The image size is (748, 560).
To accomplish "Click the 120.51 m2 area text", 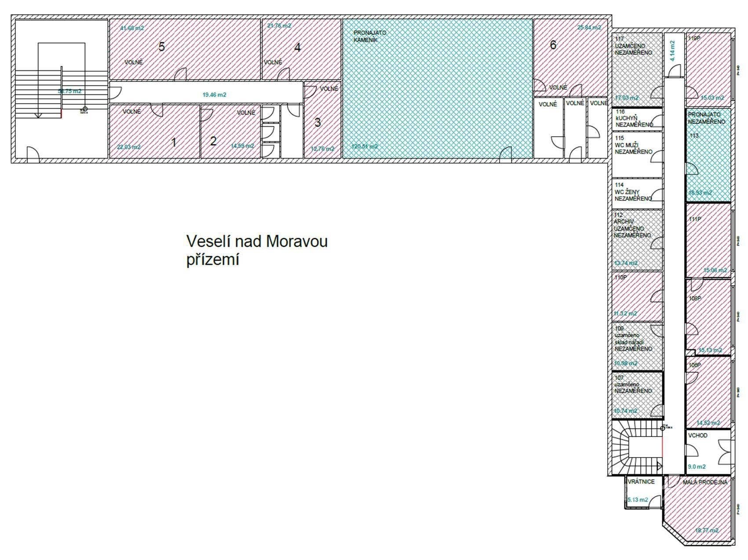I will [365, 147].
